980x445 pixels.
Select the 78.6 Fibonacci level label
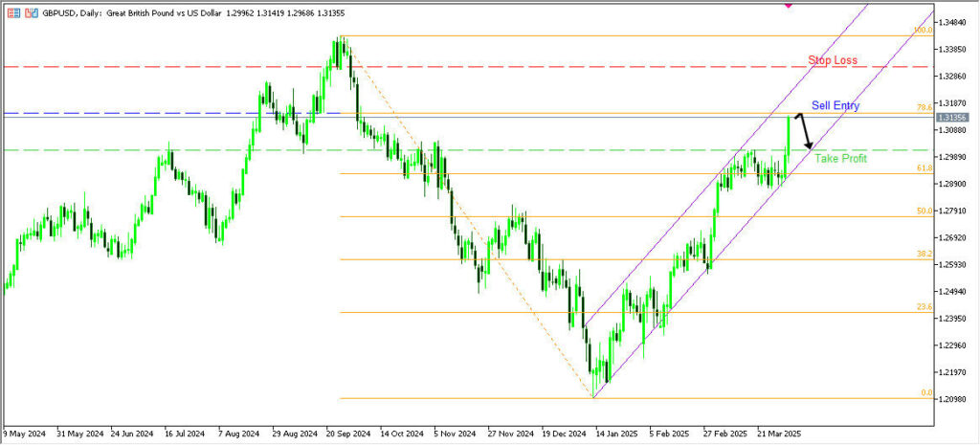point(924,108)
